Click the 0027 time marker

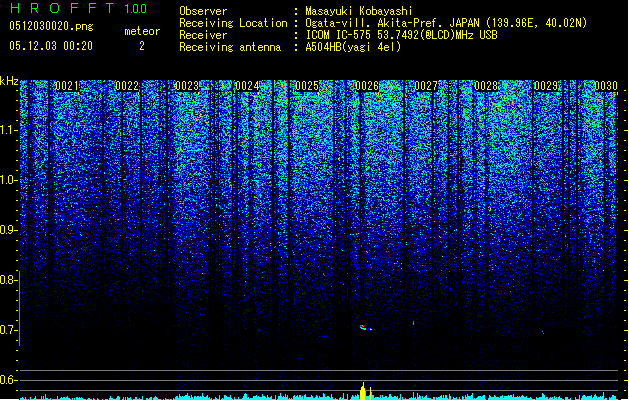426,86
